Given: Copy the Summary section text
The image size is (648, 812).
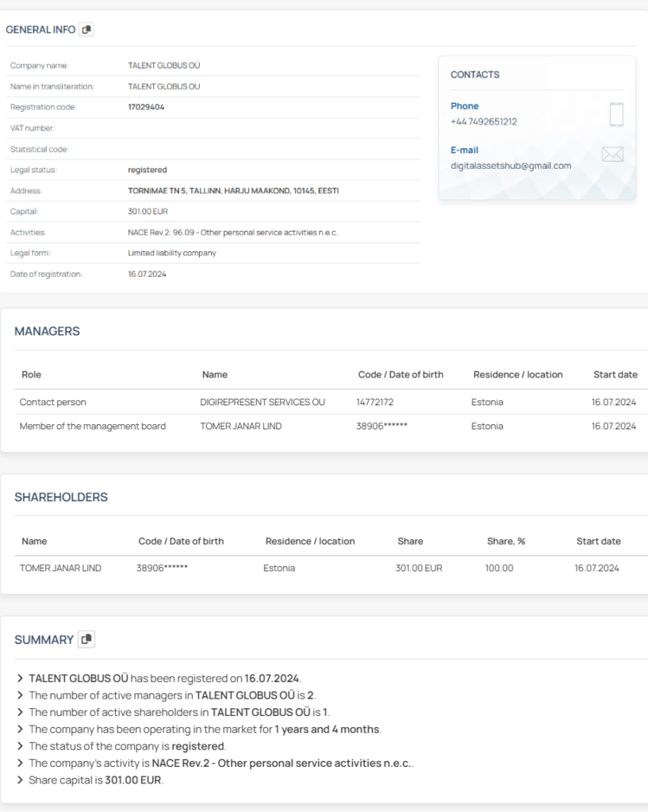Looking at the screenshot, I should 86,639.
